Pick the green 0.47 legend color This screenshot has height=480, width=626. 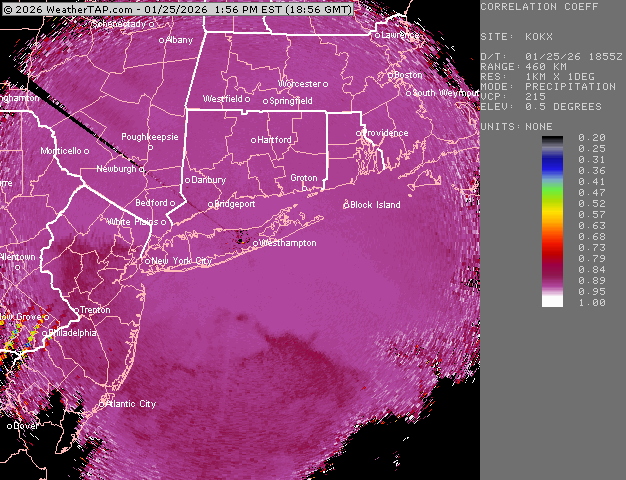click(x=552, y=192)
